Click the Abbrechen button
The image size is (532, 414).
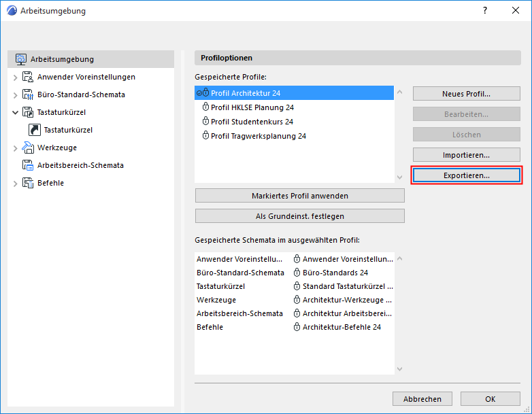click(x=422, y=399)
